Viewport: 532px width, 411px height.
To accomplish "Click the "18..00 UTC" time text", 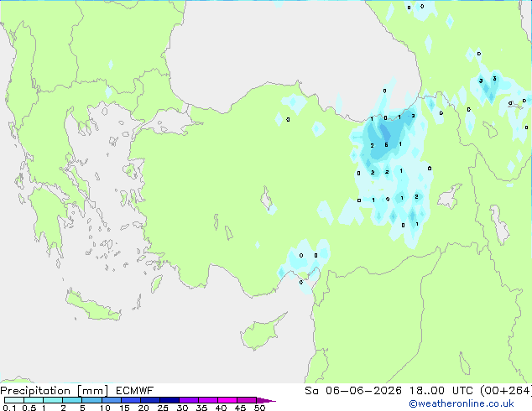I will 441,391.
